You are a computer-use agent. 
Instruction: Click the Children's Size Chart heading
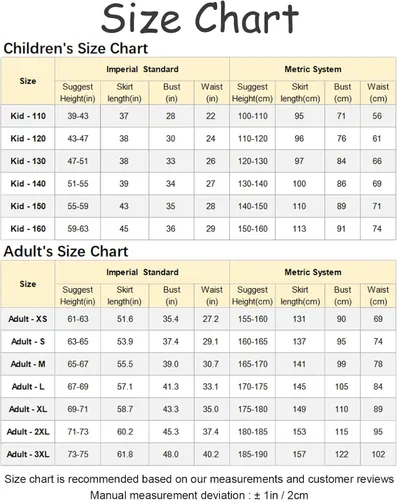point(76,49)
